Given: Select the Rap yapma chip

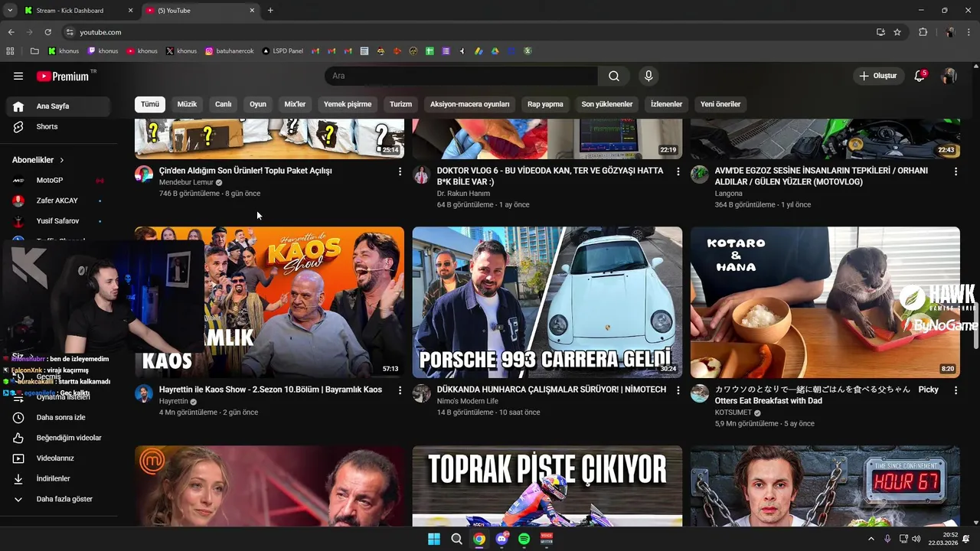Looking at the screenshot, I should 545,104.
